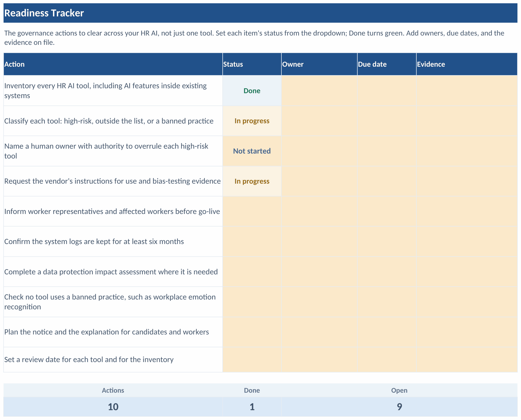Click the Owner column header
This screenshot has width=521, height=420.
click(x=319, y=64)
